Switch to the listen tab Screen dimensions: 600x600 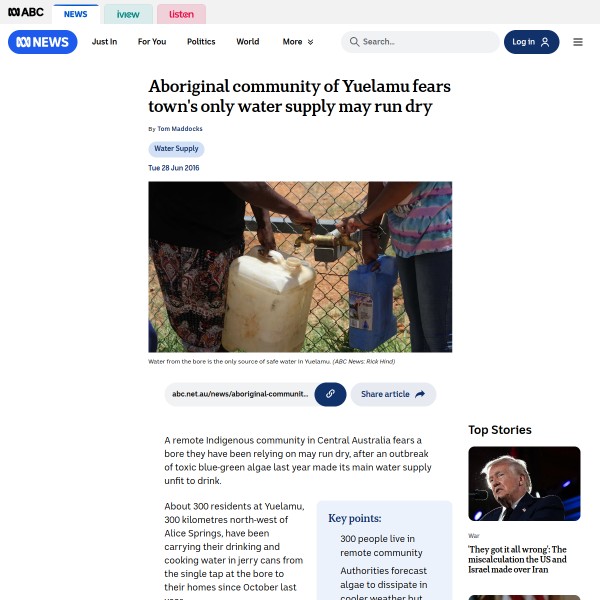tap(181, 14)
